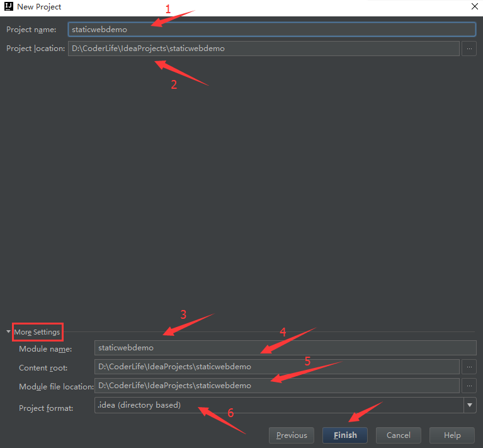Open the Help button
Viewport: 483px width, 448px height.
pyautogui.click(x=452, y=435)
